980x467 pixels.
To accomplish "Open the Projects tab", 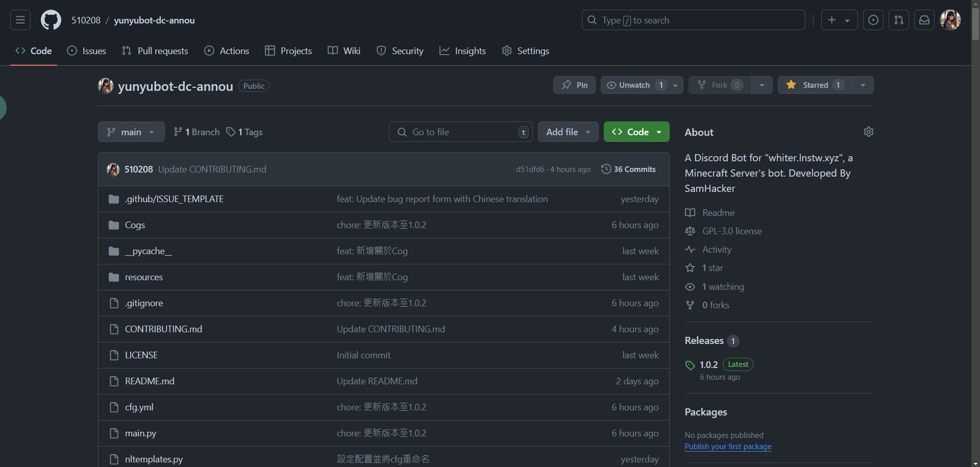I will [x=288, y=51].
